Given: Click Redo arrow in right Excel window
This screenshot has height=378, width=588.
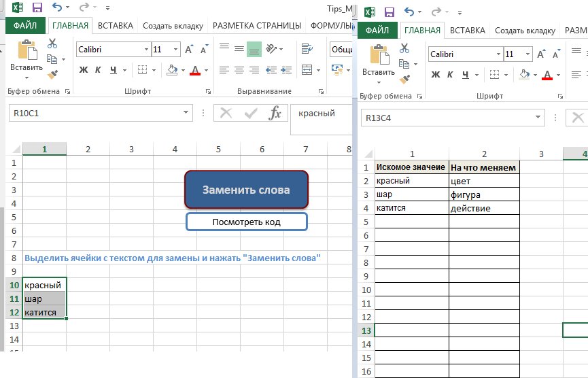Looking at the screenshot, I should (x=436, y=12).
